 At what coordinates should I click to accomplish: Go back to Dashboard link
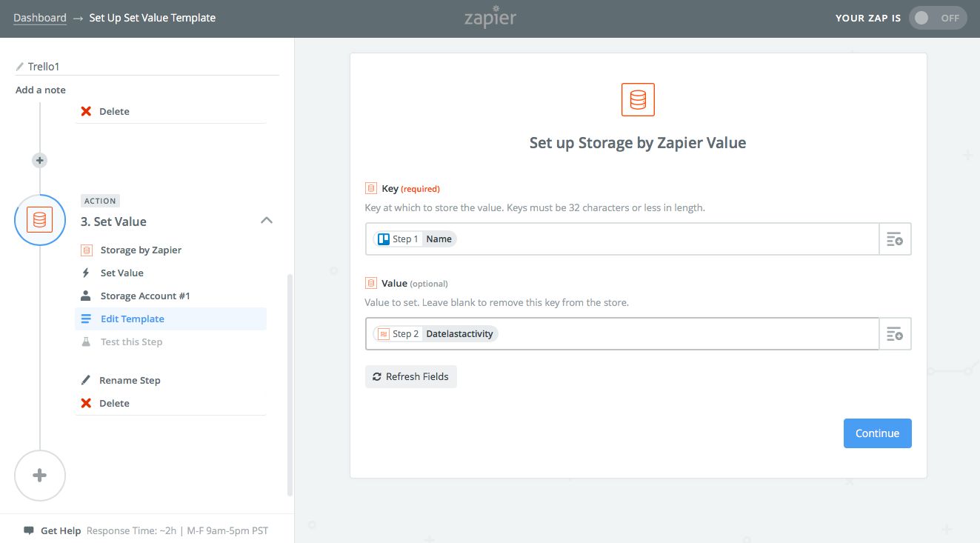[40, 18]
